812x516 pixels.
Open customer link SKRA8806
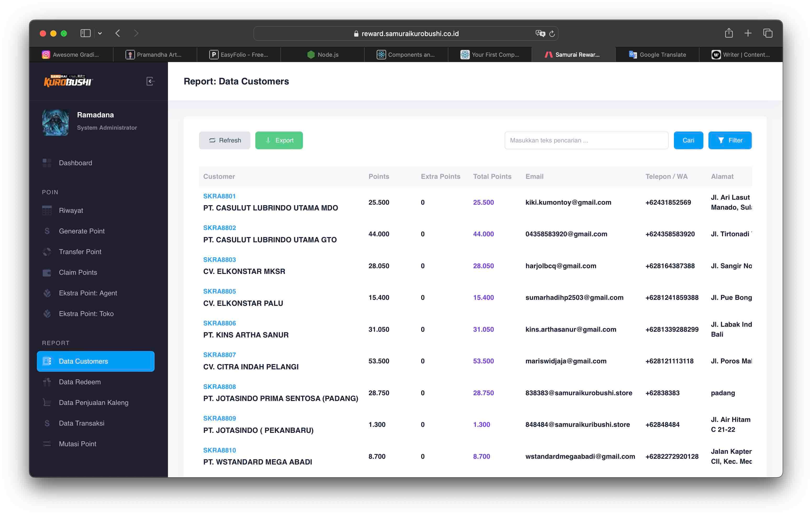pos(219,323)
